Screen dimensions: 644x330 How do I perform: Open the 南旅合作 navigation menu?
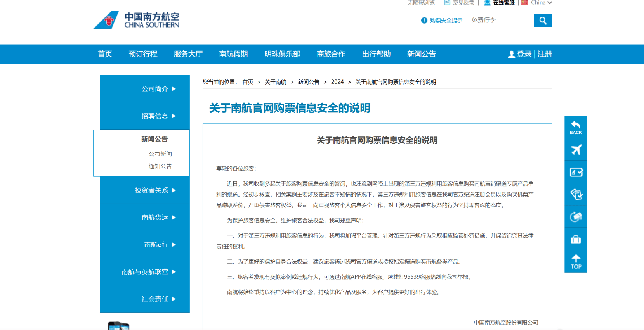(331, 54)
